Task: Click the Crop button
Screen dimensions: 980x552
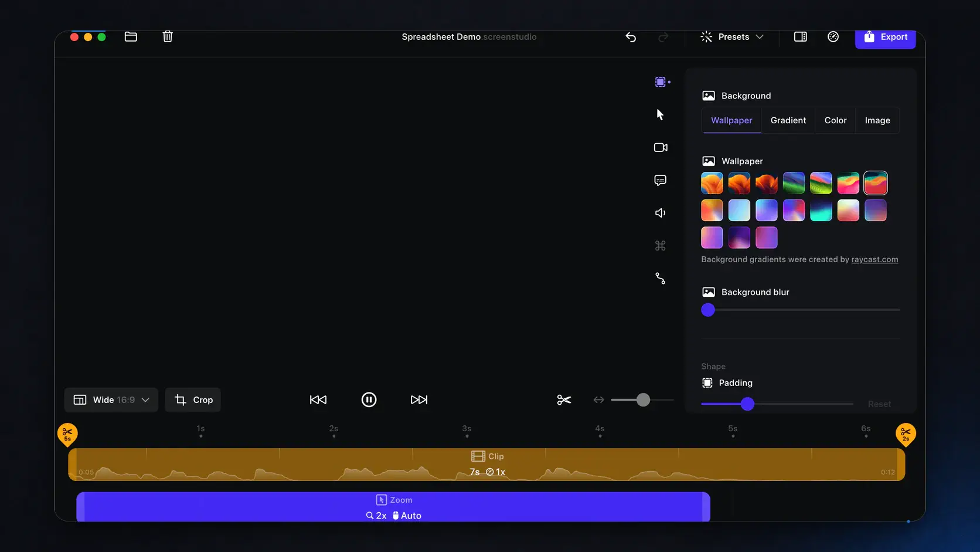Action: (193, 400)
